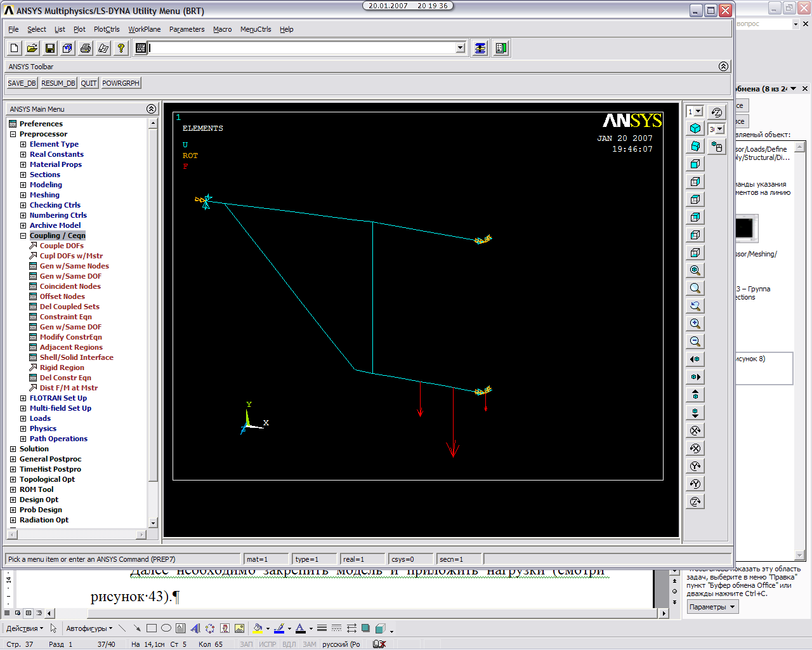The height and width of the screenshot is (650, 812).
Task: Open command input history dropdown
Action: tap(461, 48)
